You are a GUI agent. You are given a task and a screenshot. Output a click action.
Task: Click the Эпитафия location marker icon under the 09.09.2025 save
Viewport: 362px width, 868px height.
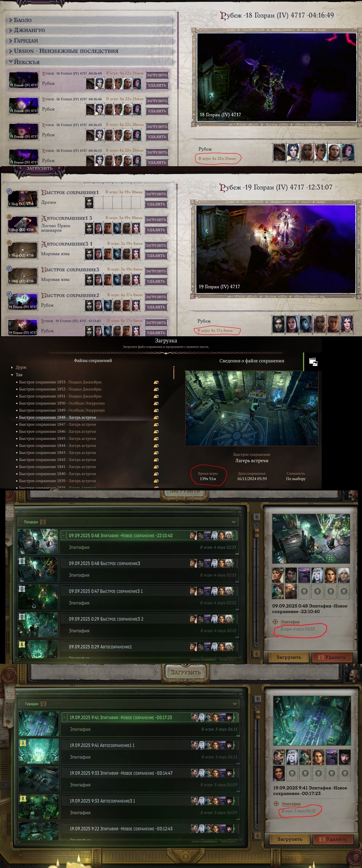coord(276,622)
